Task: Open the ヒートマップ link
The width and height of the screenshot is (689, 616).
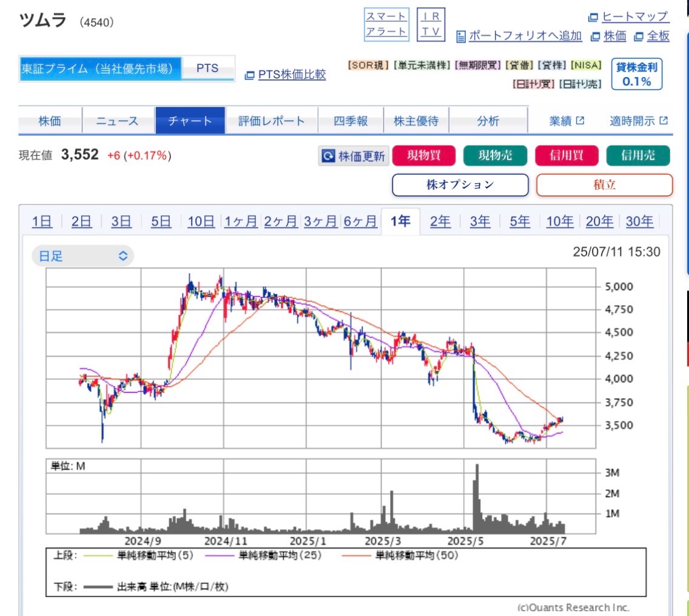Action: tap(635, 17)
